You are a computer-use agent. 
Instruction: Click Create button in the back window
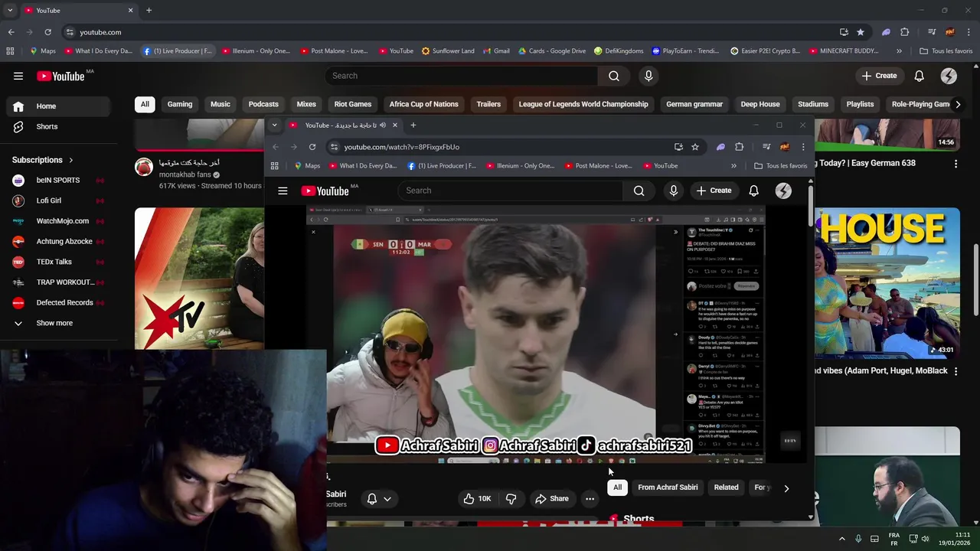point(879,76)
